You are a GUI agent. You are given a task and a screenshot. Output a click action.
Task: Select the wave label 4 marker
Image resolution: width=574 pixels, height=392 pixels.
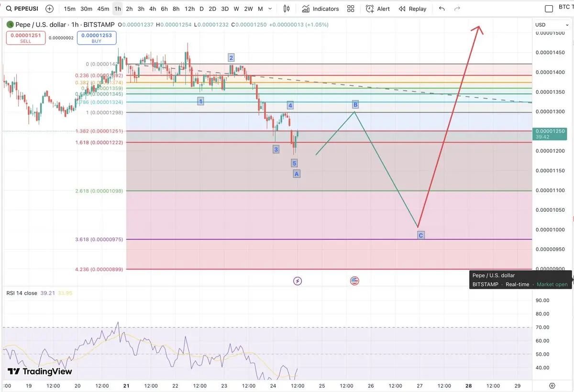click(290, 105)
